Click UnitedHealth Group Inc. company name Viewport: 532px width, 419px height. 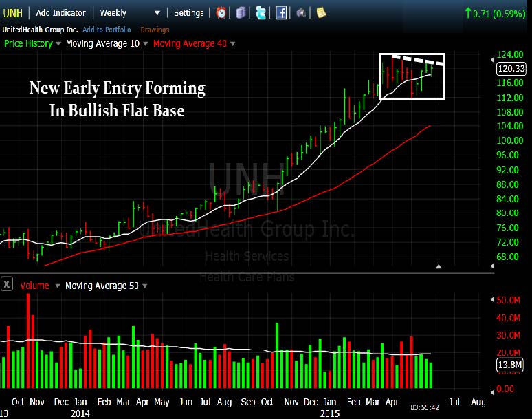tap(40, 30)
